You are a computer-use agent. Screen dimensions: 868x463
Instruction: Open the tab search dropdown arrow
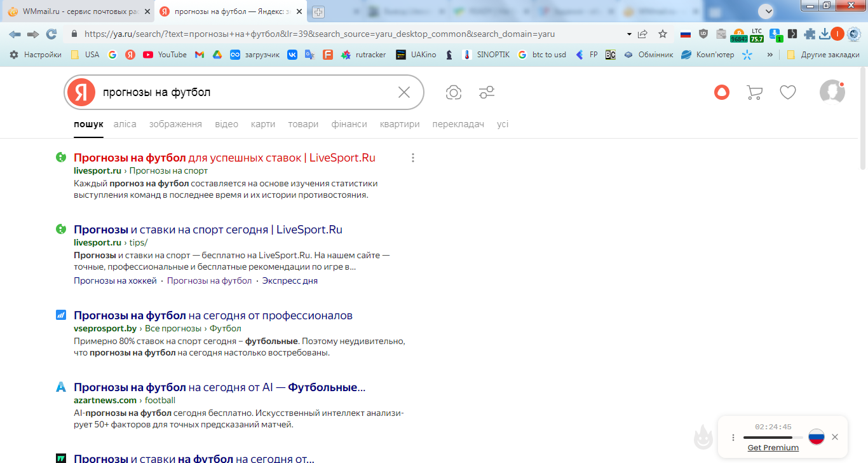coord(768,11)
